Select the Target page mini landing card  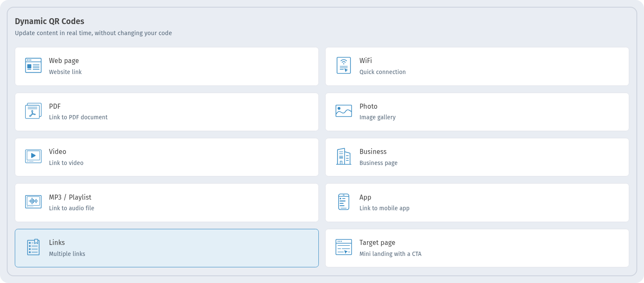477,248
